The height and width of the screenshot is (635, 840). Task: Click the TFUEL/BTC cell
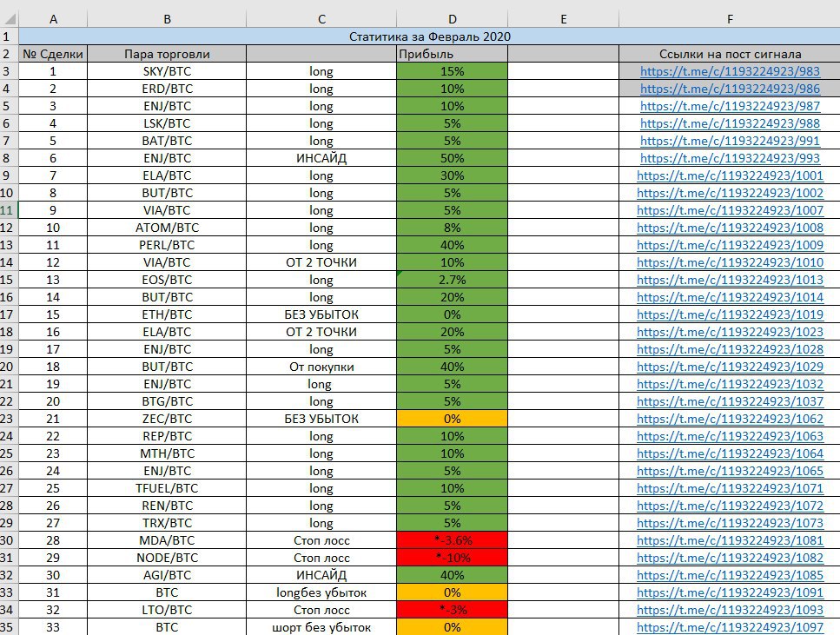pos(167,488)
